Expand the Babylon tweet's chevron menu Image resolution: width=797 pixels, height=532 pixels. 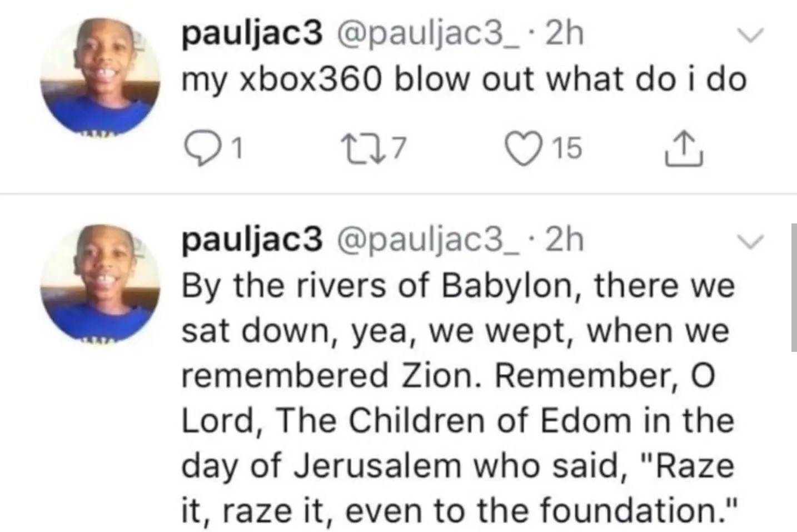point(750,241)
